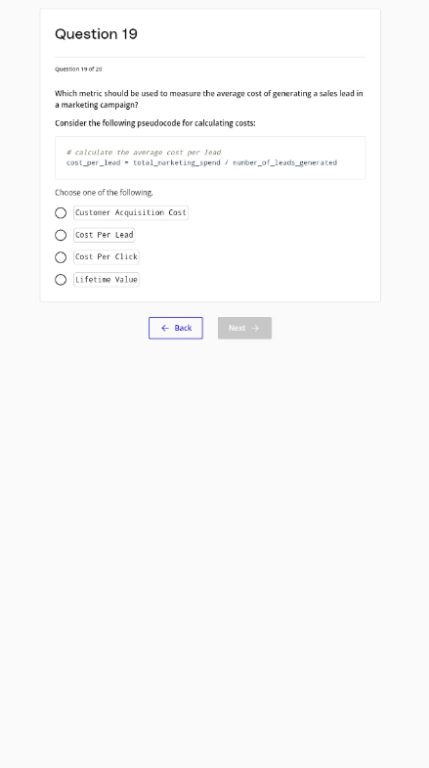
Task: Click the Customer Acquisition Cost answer label
Action: pos(131,213)
